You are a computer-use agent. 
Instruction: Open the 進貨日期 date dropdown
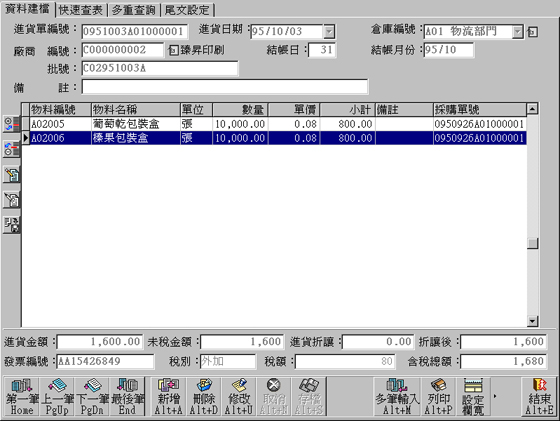point(329,31)
